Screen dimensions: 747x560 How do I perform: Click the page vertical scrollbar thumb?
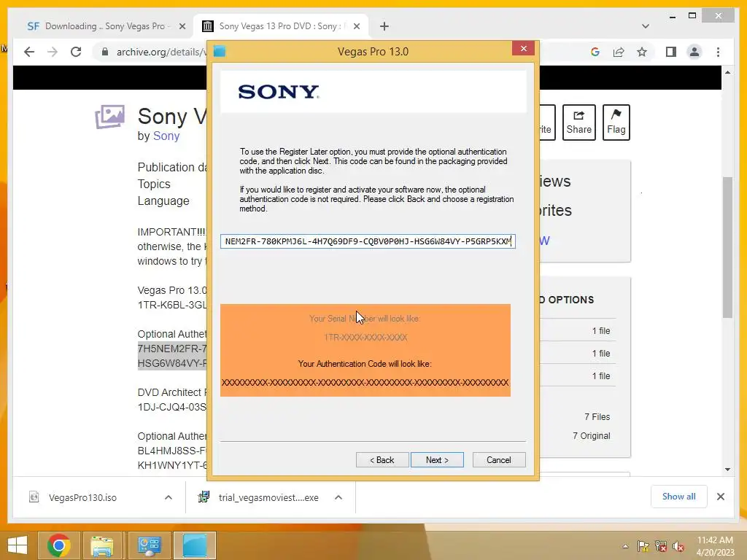pyautogui.click(x=727, y=246)
